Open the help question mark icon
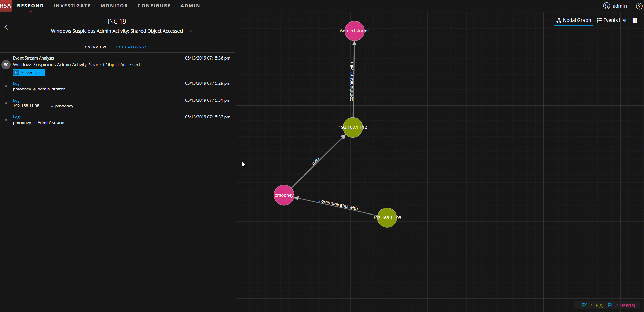The height and width of the screenshot is (312, 644). (x=639, y=6)
